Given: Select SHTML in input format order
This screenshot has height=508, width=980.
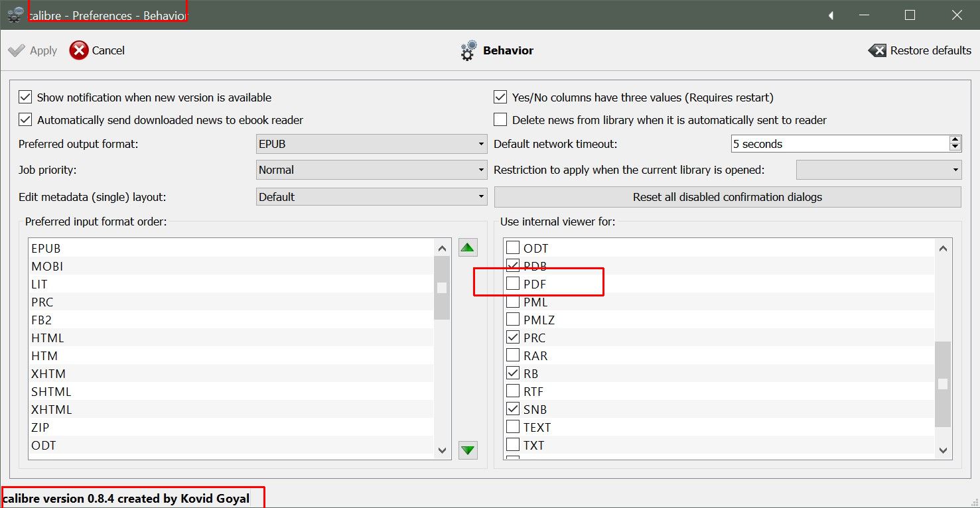Looking at the screenshot, I should (231, 391).
